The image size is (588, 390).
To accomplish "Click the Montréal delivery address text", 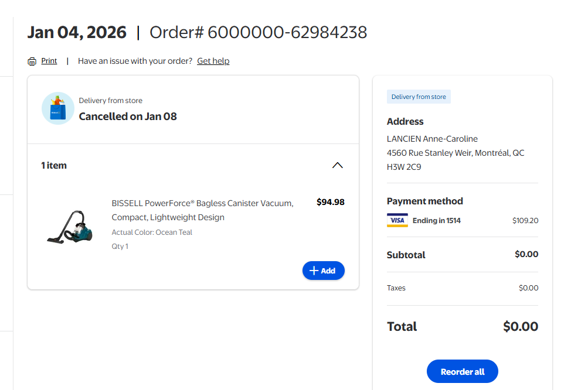I will point(456,153).
